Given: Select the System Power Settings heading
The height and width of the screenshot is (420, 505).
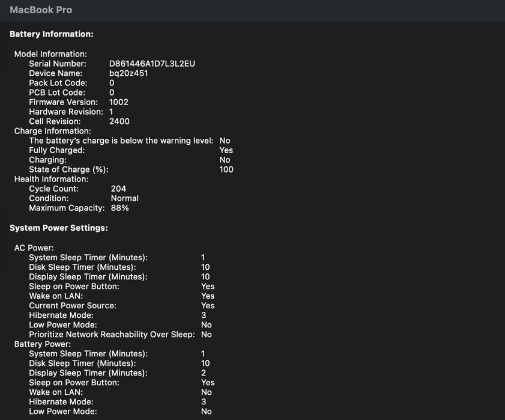Looking at the screenshot, I should click(x=59, y=228).
